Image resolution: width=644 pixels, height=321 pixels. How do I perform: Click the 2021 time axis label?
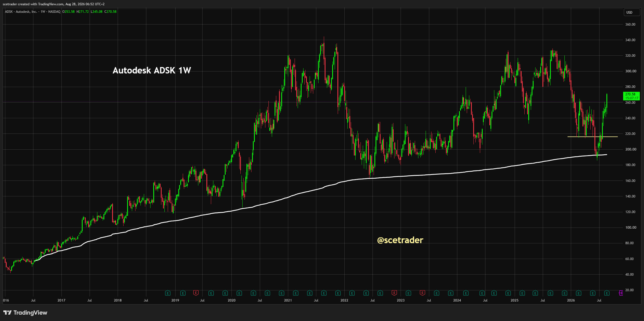coord(288,300)
